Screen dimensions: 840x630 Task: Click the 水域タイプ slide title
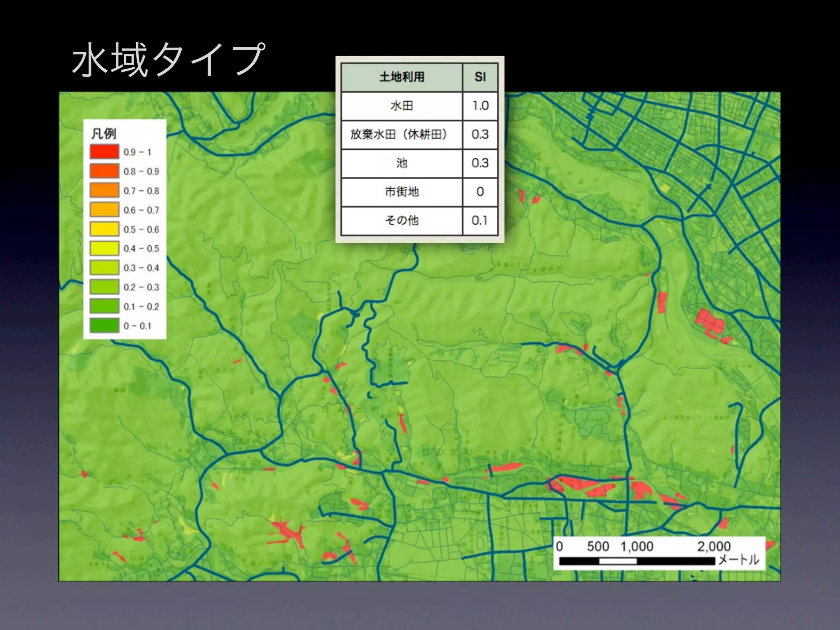168,59
